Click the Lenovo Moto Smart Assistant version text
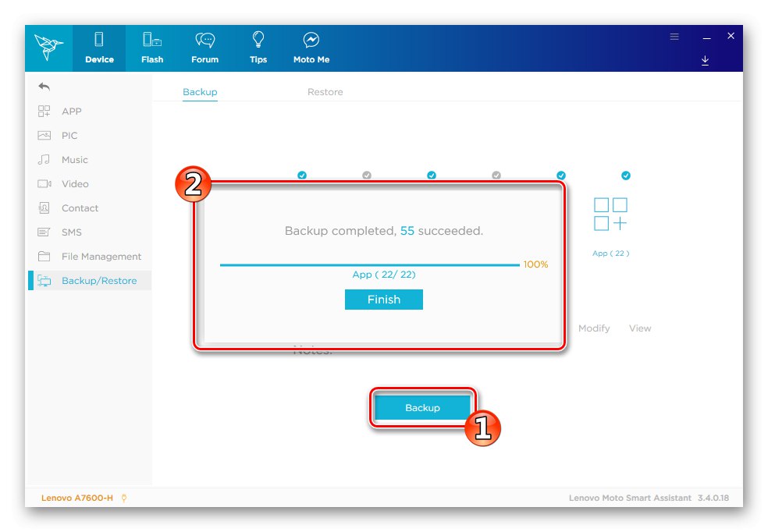The height and width of the screenshot is (532, 768). 649,498
